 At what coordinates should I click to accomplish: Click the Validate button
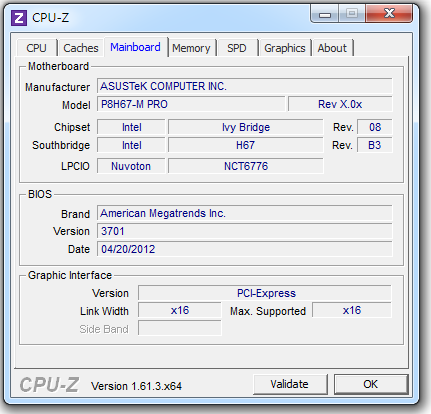point(290,384)
